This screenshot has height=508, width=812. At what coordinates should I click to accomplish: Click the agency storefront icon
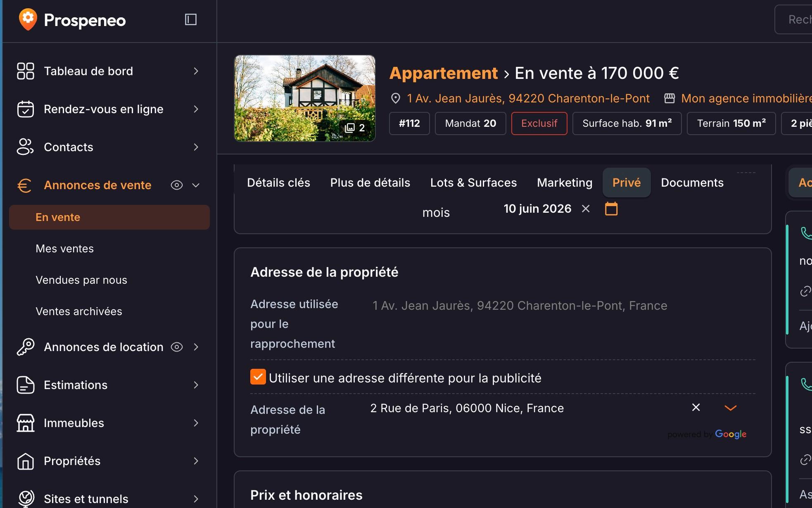(x=670, y=98)
